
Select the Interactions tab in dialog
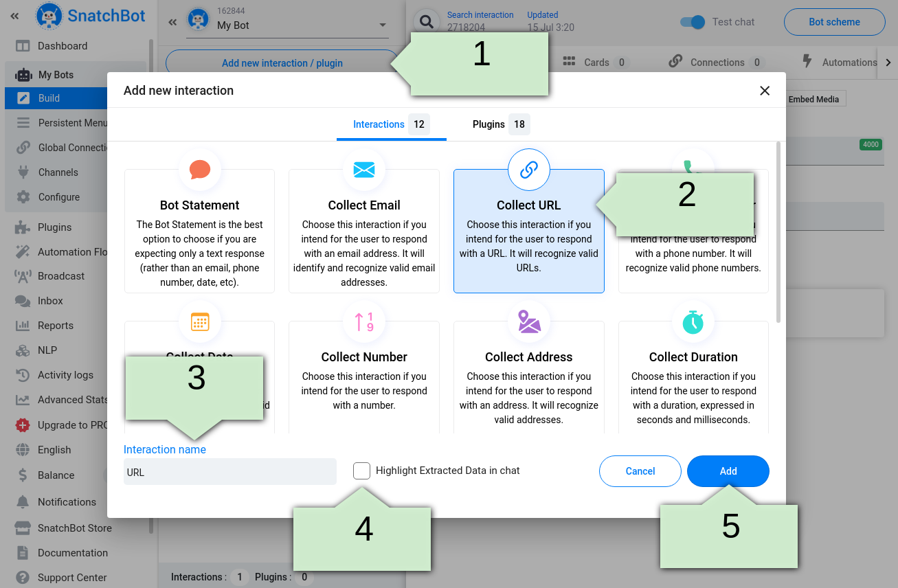(391, 124)
